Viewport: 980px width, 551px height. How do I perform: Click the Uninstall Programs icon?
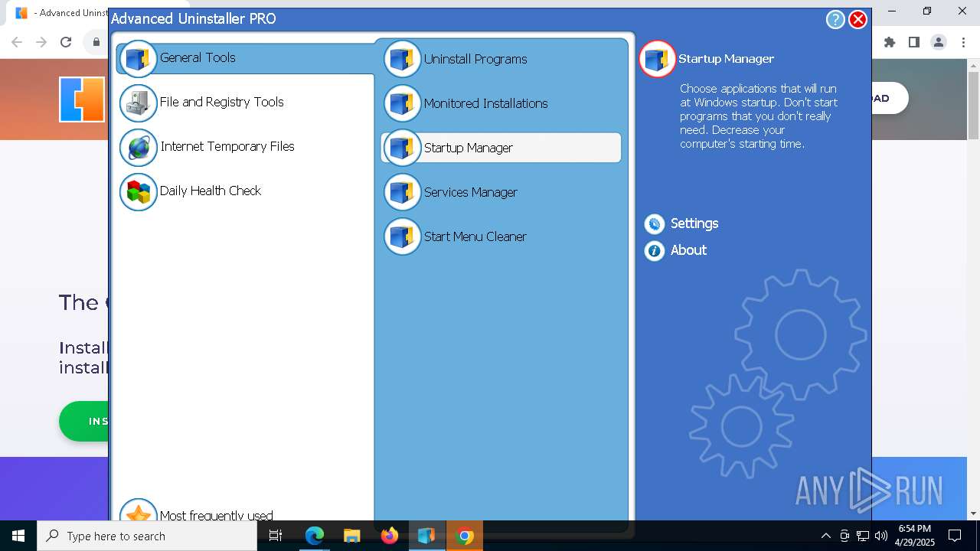coord(402,59)
